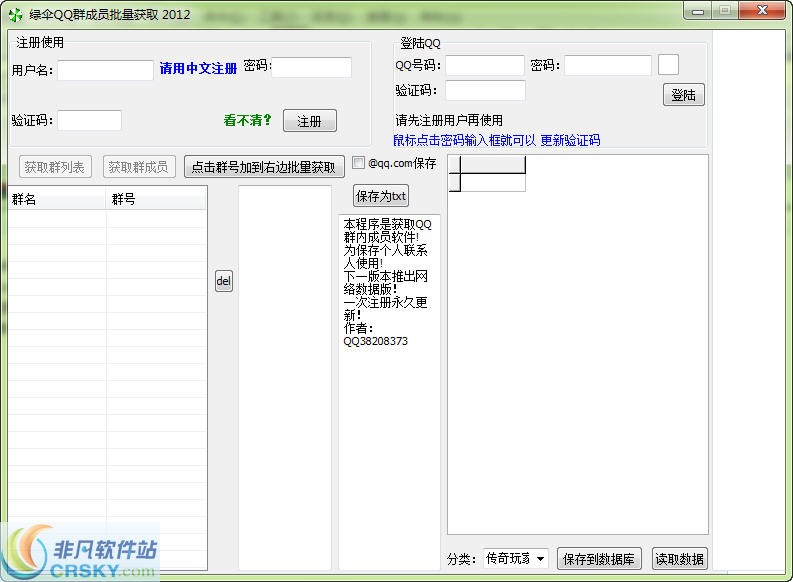Click the 群名 column header
793x582 pixels.
(57, 199)
